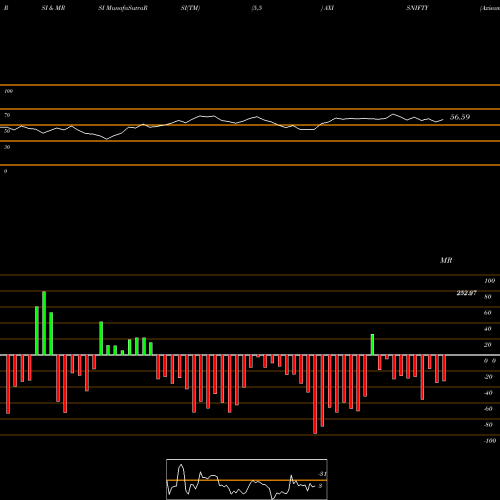Click the MR value label 252.97

point(466,293)
